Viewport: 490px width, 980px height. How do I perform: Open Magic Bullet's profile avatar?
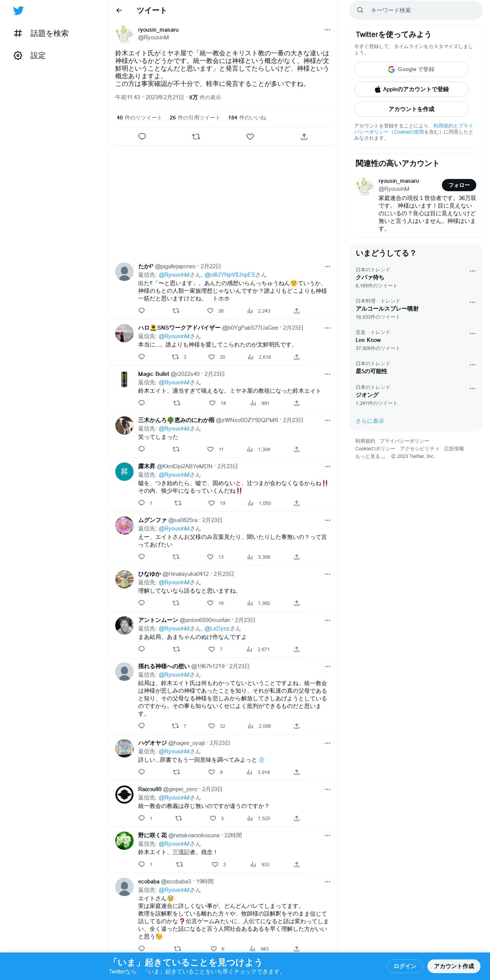tap(124, 379)
